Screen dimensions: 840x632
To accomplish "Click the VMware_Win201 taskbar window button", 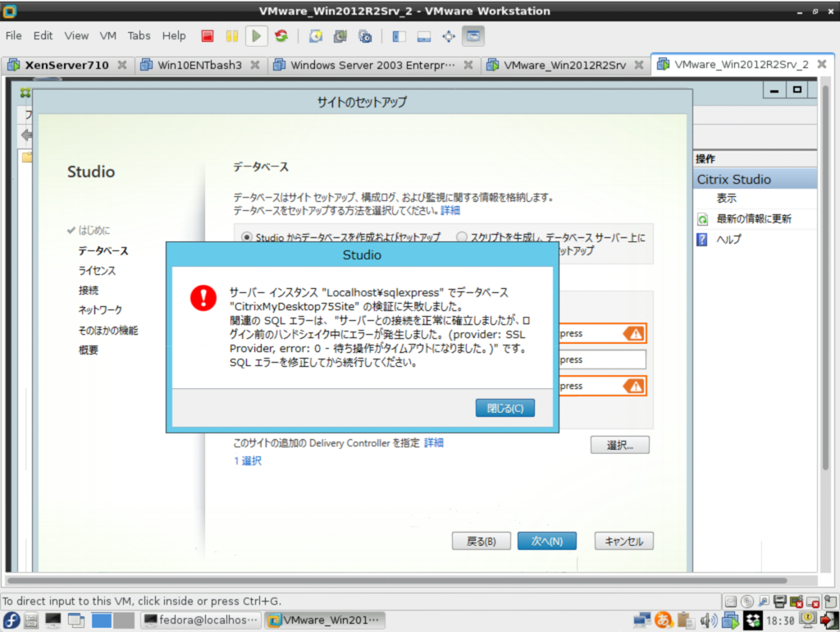I will pyautogui.click(x=325, y=621).
